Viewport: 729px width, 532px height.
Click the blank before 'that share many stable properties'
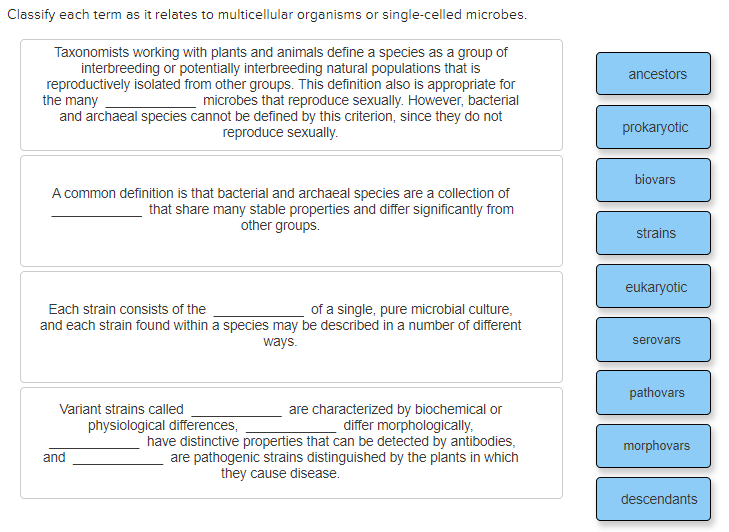(97, 210)
